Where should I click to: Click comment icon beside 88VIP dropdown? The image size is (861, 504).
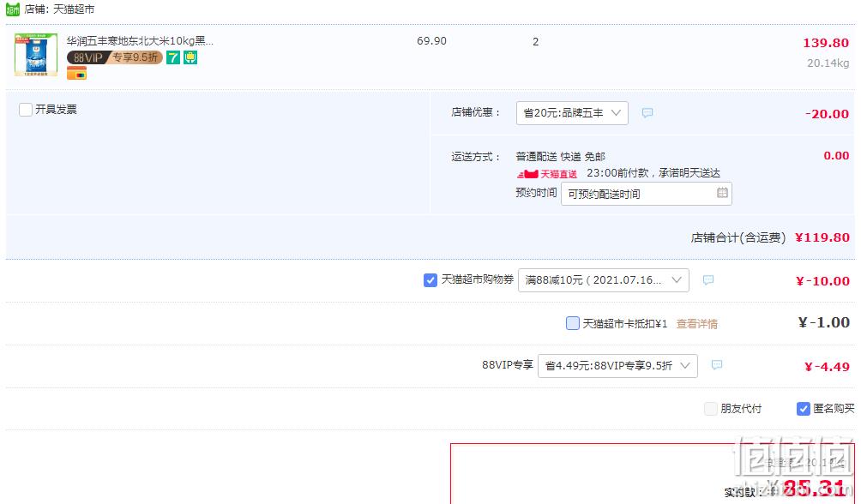tap(717, 364)
